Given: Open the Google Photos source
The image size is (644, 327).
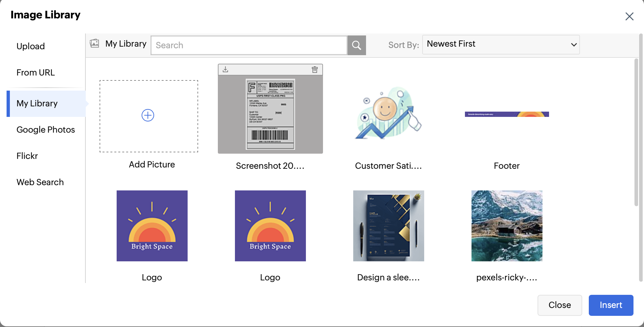Looking at the screenshot, I should point(46,130).
